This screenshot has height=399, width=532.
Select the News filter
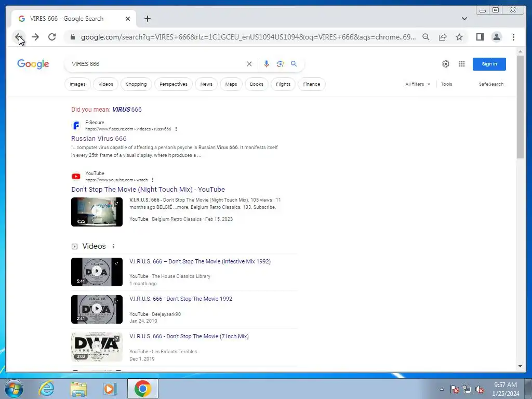(206, 84)
